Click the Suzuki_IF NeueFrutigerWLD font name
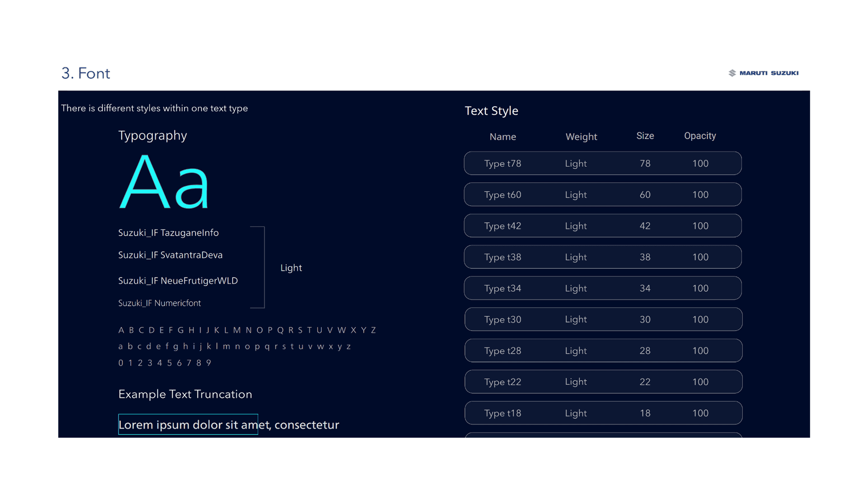The width and height of the screenshot is (868, 501). coord(178,281)
